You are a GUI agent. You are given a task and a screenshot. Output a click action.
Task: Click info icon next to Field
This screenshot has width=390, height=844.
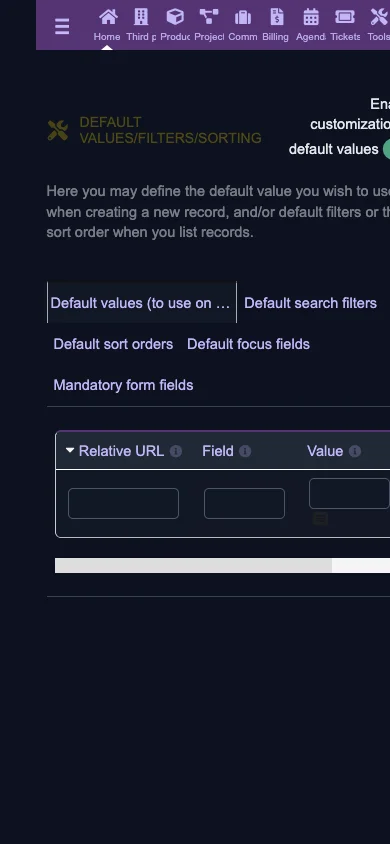coord(245,451)
